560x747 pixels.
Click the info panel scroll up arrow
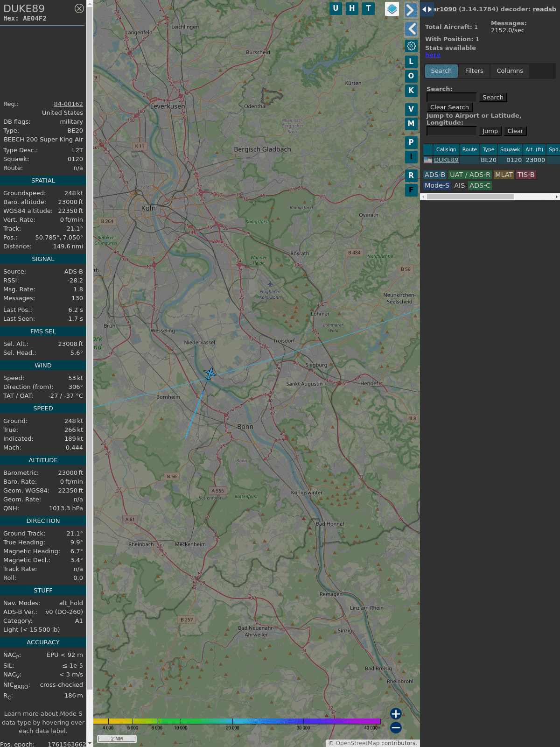point(90,3)
